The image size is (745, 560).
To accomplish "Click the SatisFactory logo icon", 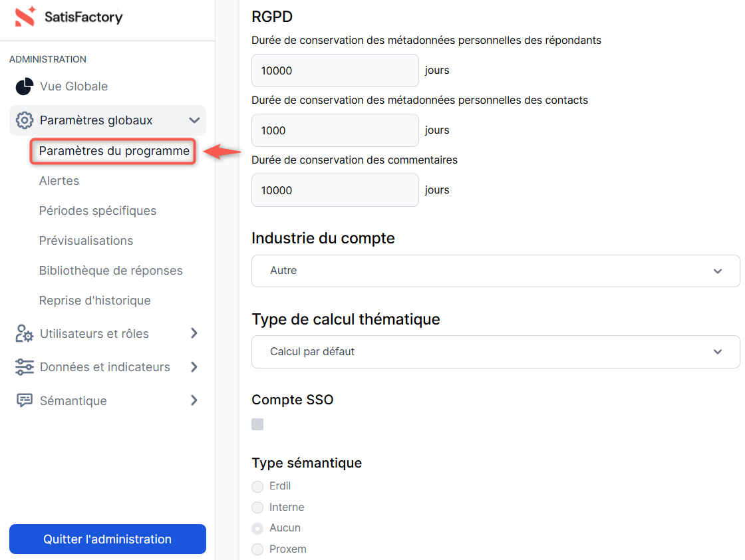I will pos(25,17).
